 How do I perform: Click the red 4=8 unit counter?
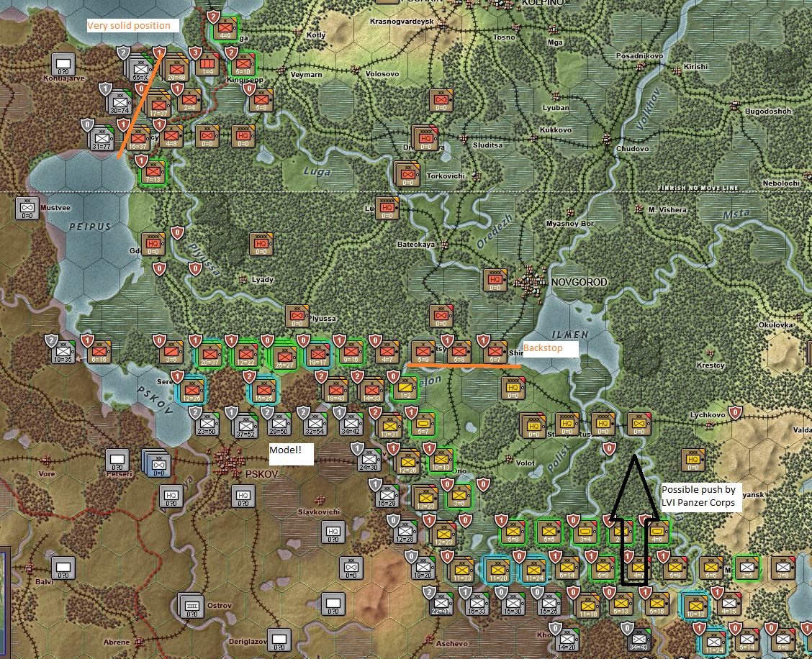pos(171,136)
